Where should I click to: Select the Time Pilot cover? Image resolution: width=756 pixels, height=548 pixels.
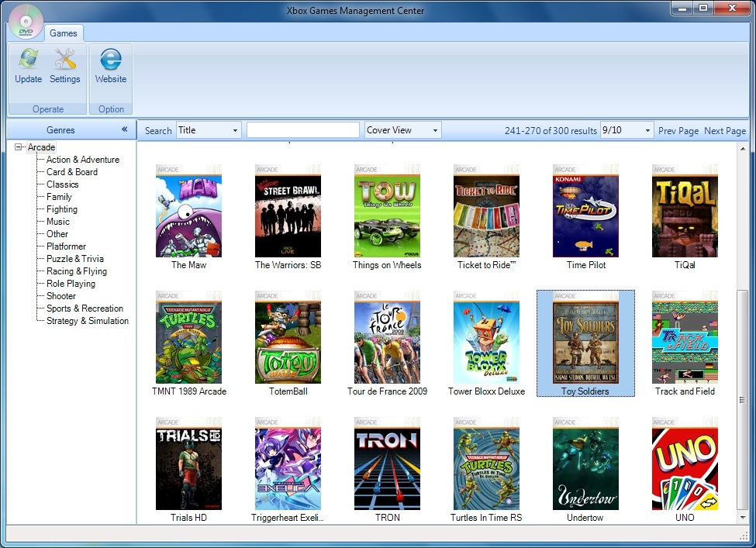586,211
